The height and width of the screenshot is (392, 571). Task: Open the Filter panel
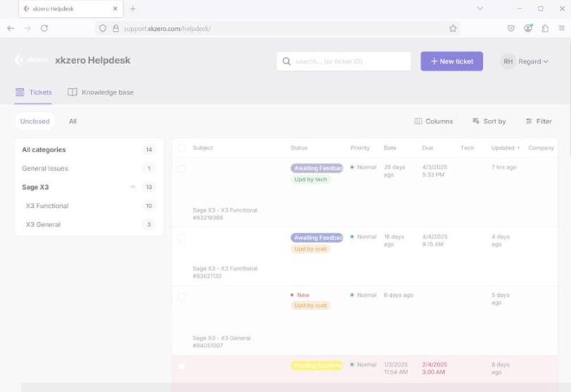pyautogui.click(x=539, y=121)
